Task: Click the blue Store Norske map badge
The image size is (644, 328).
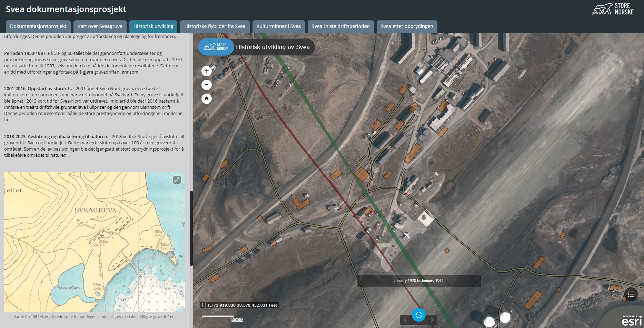Action: (216, 47)
